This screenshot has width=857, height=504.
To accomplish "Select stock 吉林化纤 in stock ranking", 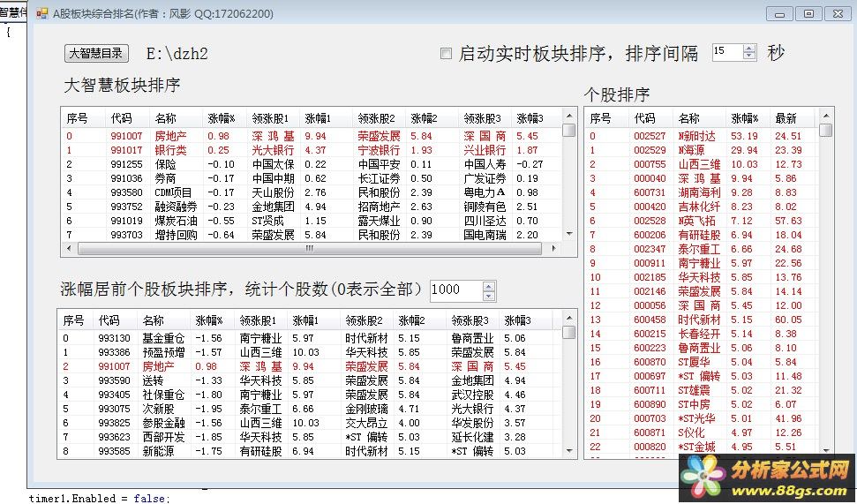I will point(703,207).
